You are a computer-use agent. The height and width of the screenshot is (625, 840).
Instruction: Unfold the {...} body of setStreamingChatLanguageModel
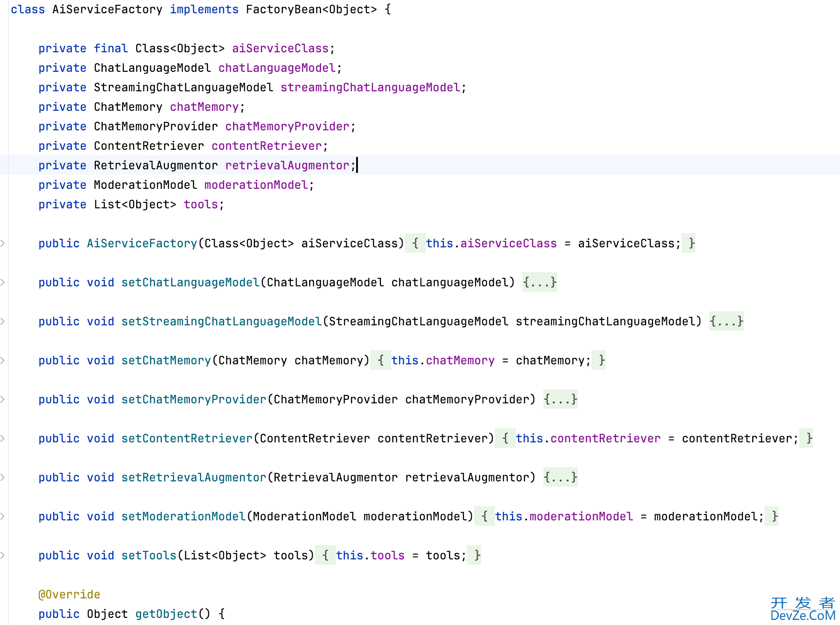(x=726, y=321)
